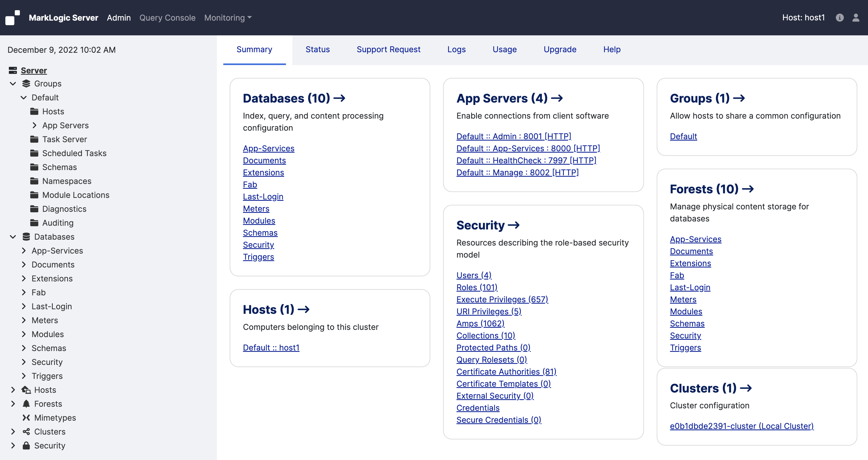The width and height of the screenshot is (868, 460).
Task: Open the Help tab
Action: click(612, 50)
